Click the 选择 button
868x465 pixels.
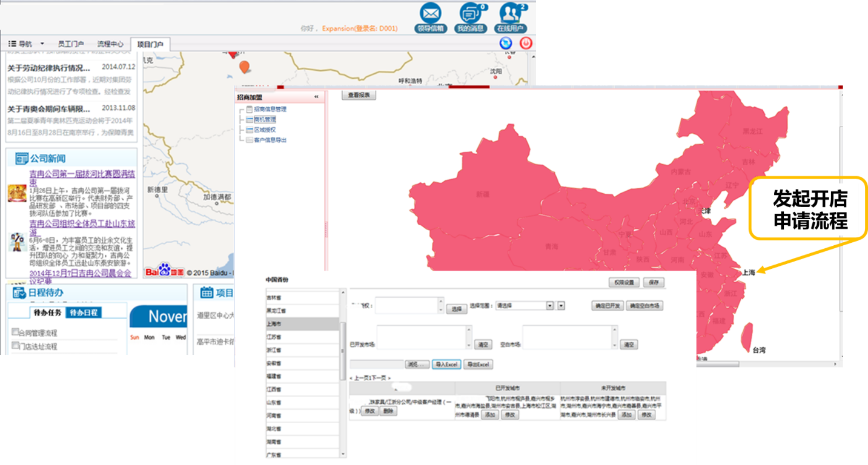(x=457, y=309)
